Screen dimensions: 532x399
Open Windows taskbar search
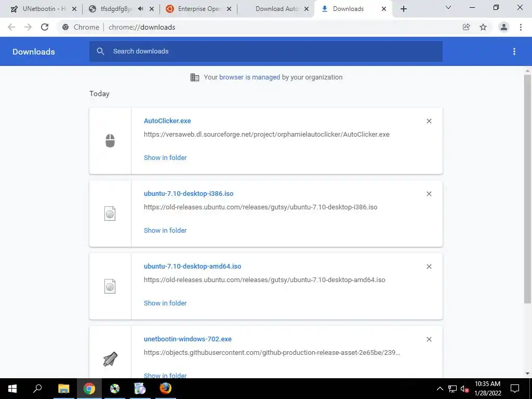point(37,389)
